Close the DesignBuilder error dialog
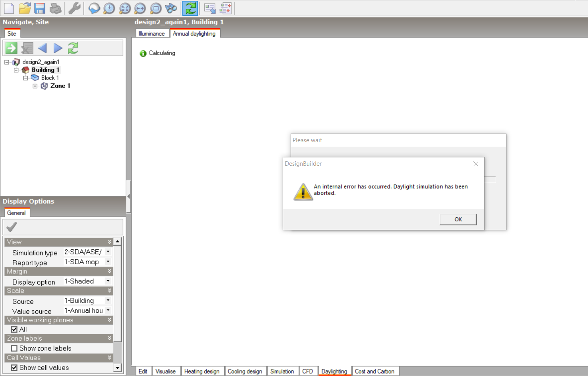588x376 pixels. click(x=476, y=164)
